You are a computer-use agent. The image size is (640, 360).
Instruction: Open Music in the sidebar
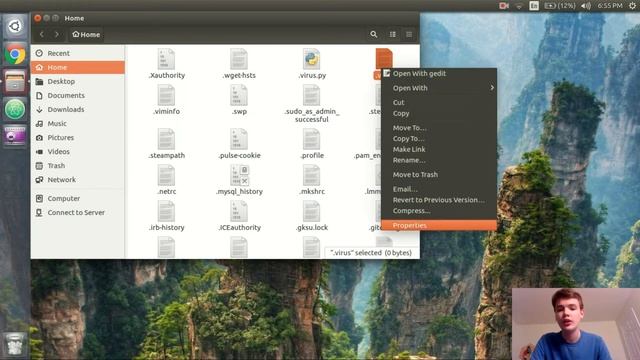click(78, 124)
